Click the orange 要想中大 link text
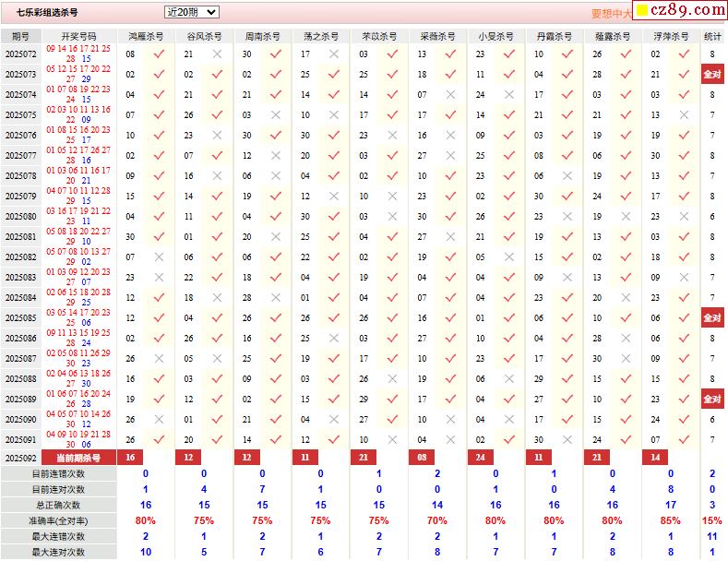The image size is (728, 561). pyautogui.click(x=612, y=14)
